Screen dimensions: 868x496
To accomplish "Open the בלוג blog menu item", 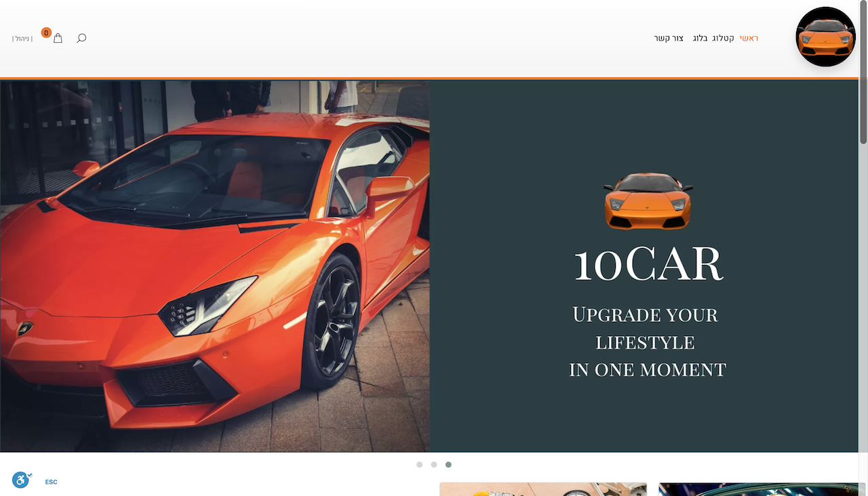I will point(700,38).
